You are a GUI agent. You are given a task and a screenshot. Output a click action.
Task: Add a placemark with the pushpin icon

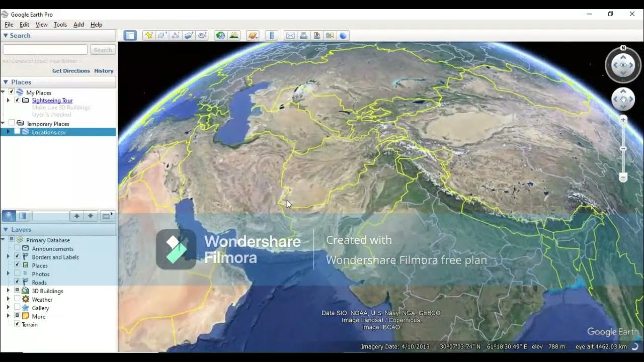148,35
